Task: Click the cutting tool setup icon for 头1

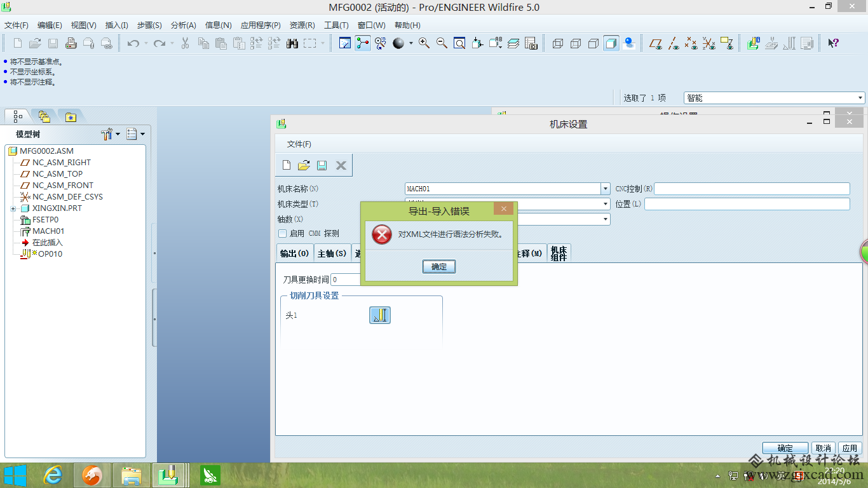Action: (x=380, y=315)
